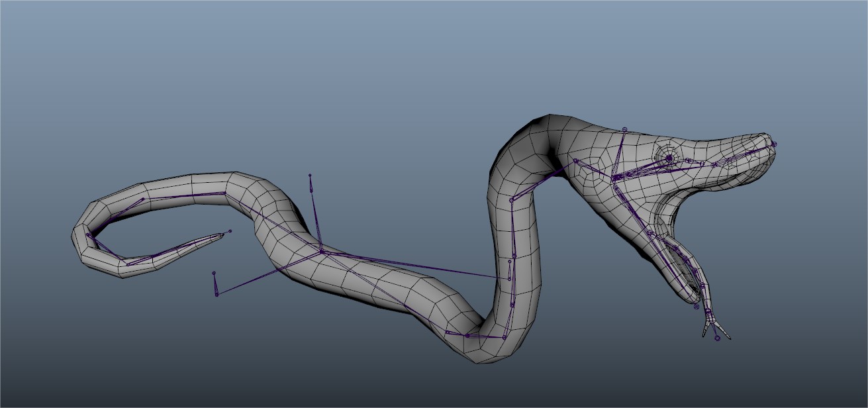Click the floating joint above the mid-body
868x408 pixels.
click(309, 176)
